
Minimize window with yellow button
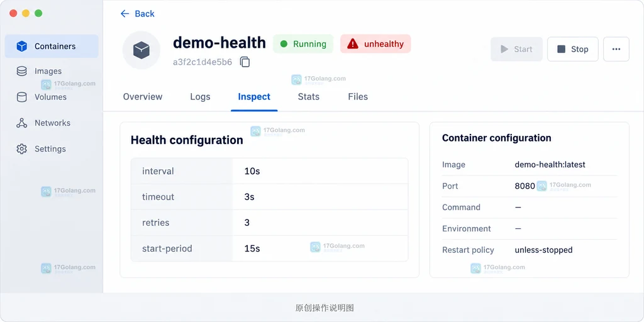[26, 13]
